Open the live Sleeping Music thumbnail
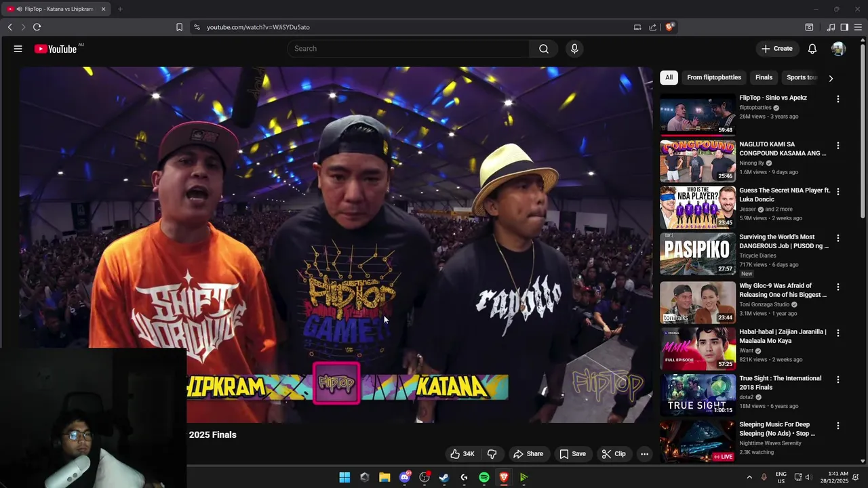Screen dimensions: 868x488 [x=698, y=441]
